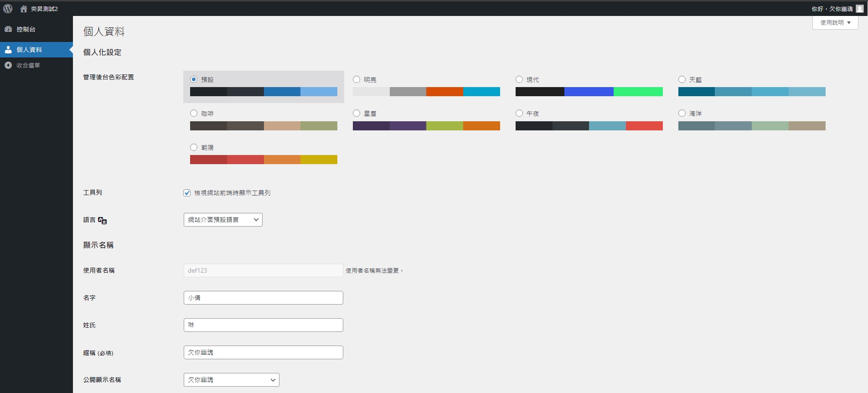Select the 明亮 color scheme radio
The height and width of the screenshot is (393, 868).
[356, 79]
